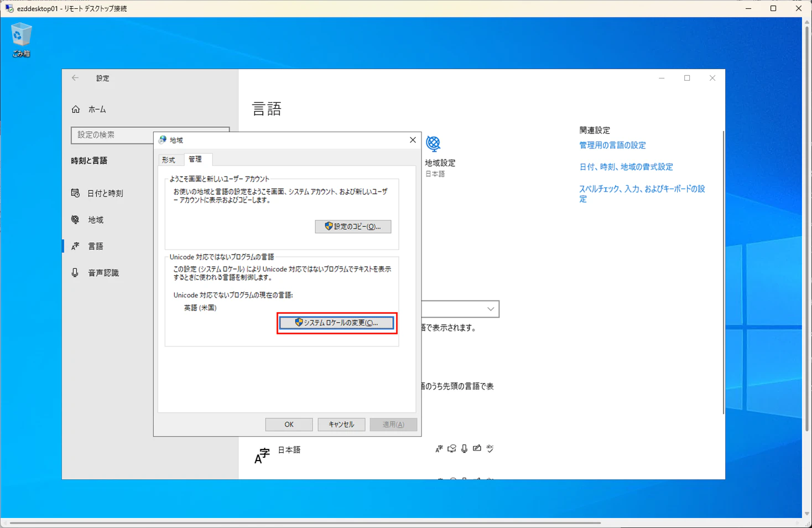Close the 地域 dialog
The height and width of the screenshot is (528, 812).
pos(413,140)
